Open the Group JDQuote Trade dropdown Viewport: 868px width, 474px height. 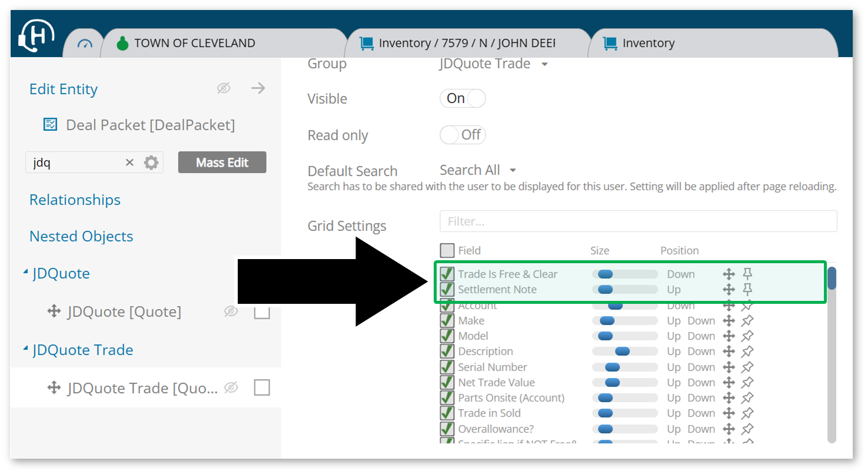494,64
